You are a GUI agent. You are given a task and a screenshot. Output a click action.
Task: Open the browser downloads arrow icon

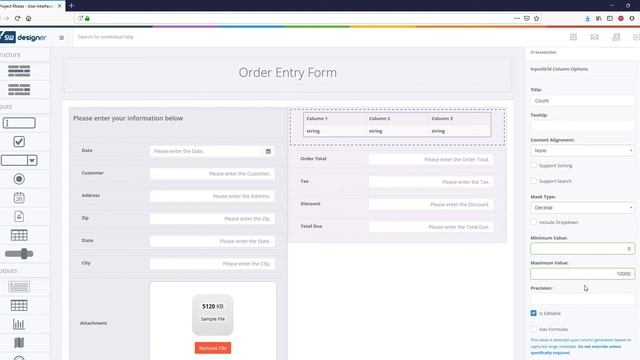click(x=587, y=18)
